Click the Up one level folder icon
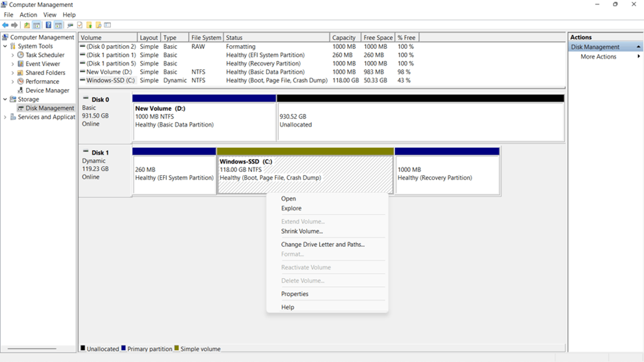This screenshot has height=362, width=644. (x=27, y=25)
